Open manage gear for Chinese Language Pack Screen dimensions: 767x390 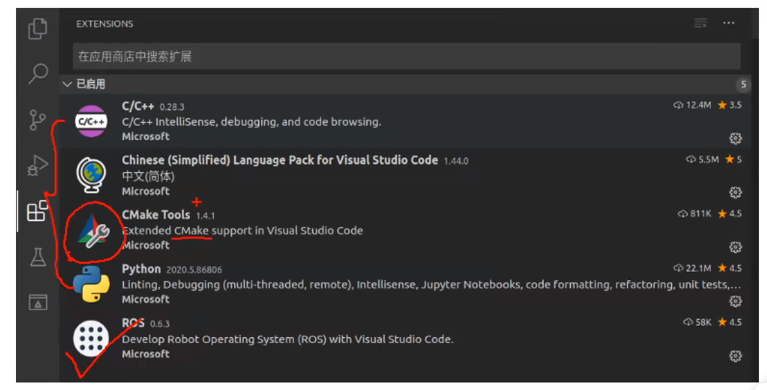click(x=735, y=192)
